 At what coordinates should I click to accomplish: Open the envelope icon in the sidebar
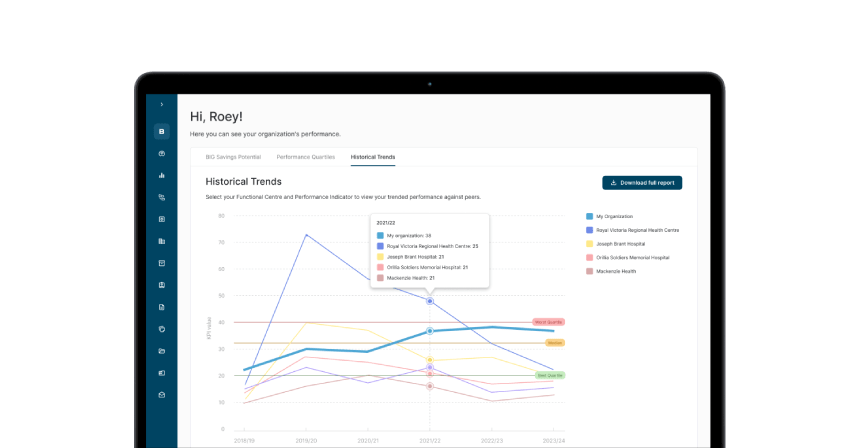162,395
